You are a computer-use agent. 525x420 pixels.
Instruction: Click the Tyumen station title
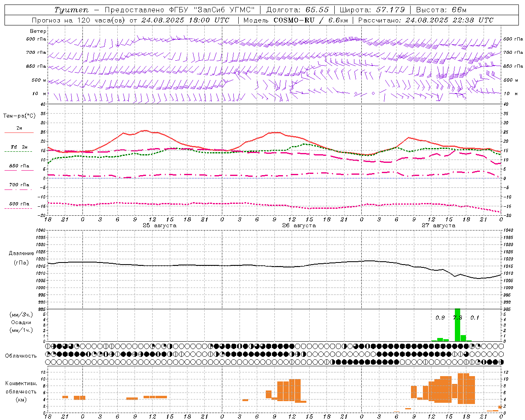tap(71, 10)
